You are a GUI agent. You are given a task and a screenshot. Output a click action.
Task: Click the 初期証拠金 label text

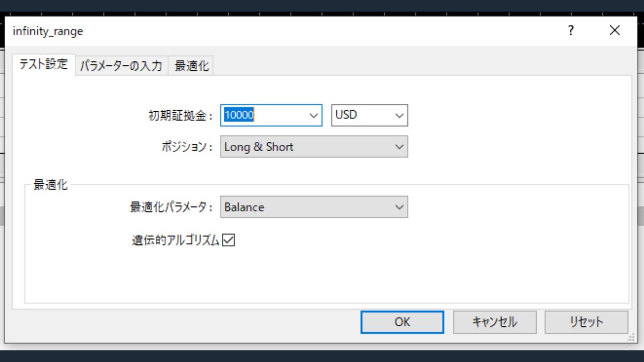180,116
